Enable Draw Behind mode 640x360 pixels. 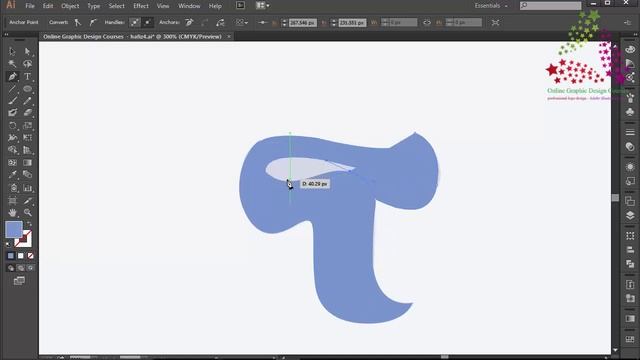point(20,268)
